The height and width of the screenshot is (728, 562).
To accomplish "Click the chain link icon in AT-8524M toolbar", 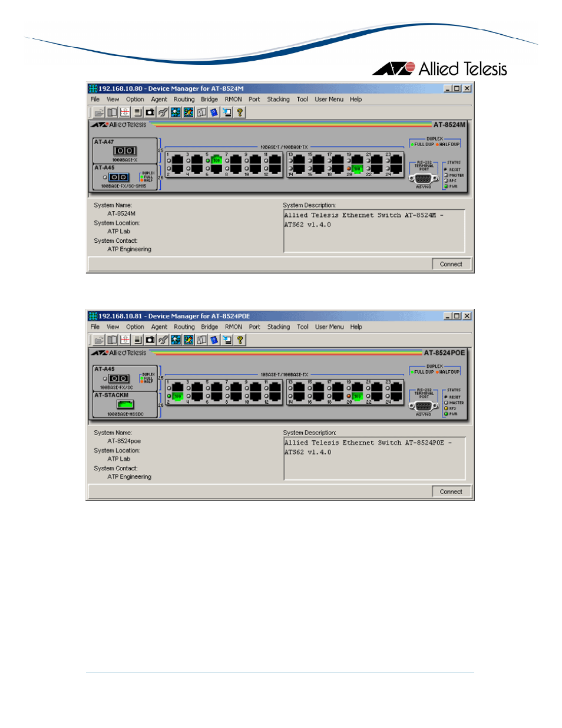I will click(x=163, y=112).
